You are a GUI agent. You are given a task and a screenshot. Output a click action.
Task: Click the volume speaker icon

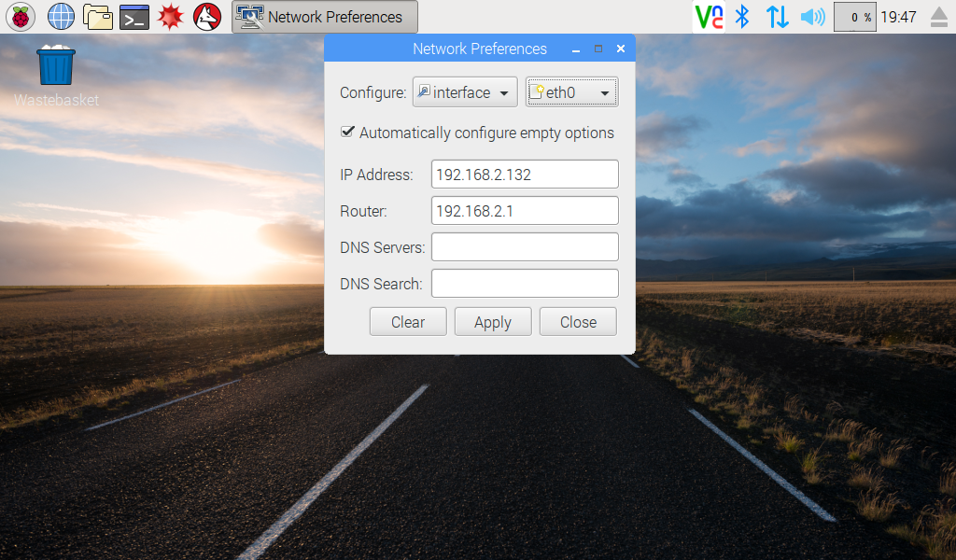pyautogui.click(x=813, y=17)
